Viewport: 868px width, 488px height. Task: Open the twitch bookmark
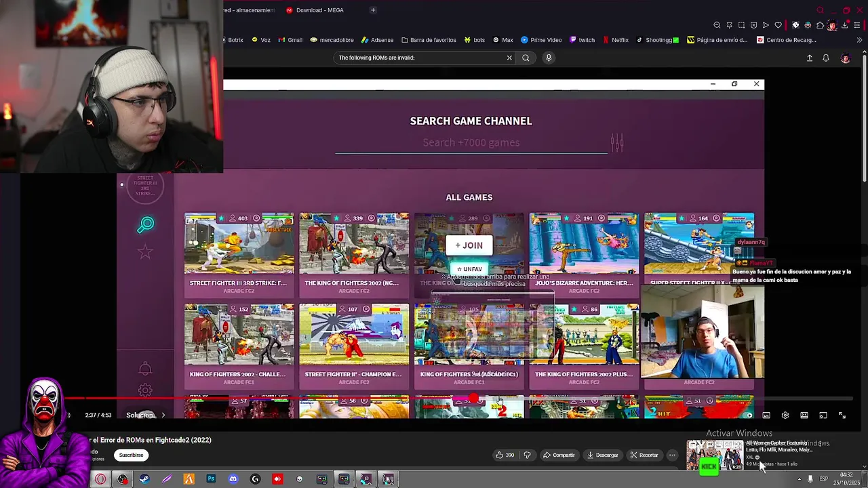click(583, 40)
